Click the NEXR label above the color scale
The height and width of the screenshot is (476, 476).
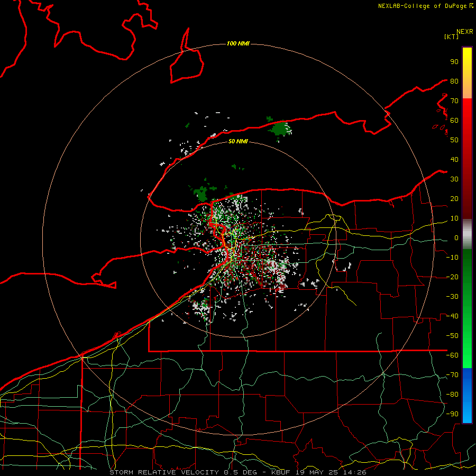pyautogui.click(x=465, y=32)
